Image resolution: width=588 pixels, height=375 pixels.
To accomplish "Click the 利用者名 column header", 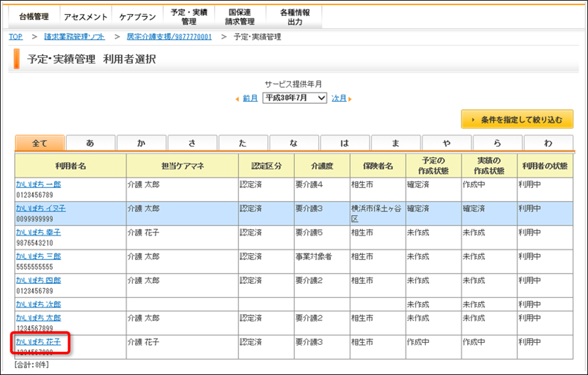I will pyautogui.click(x=71, y=166).
